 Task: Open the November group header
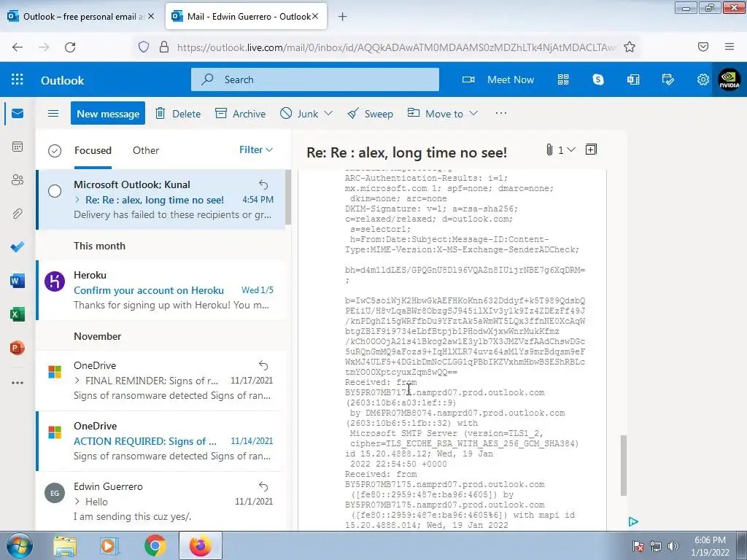pos(98,336)
